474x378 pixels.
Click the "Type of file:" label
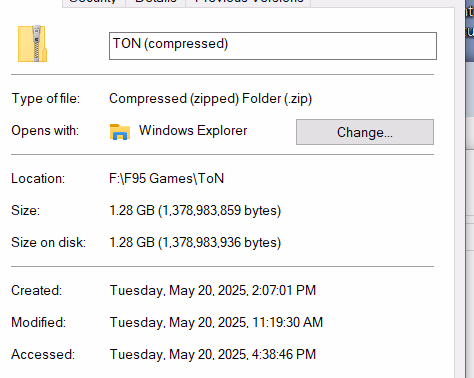46,99
